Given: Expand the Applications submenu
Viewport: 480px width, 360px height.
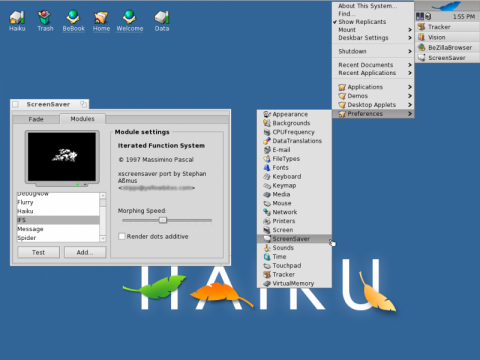Looking at the screenshot, I should coord(373,87).
